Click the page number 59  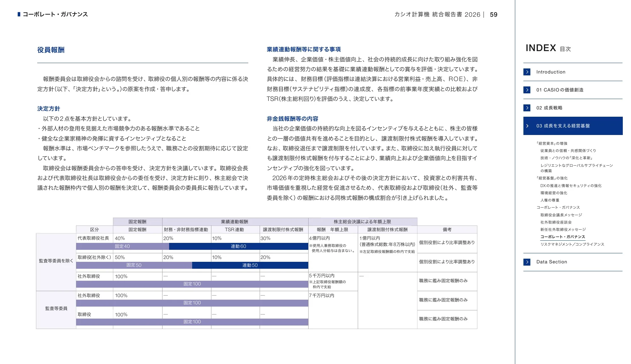pyautogui.click(x=494, y=15)
